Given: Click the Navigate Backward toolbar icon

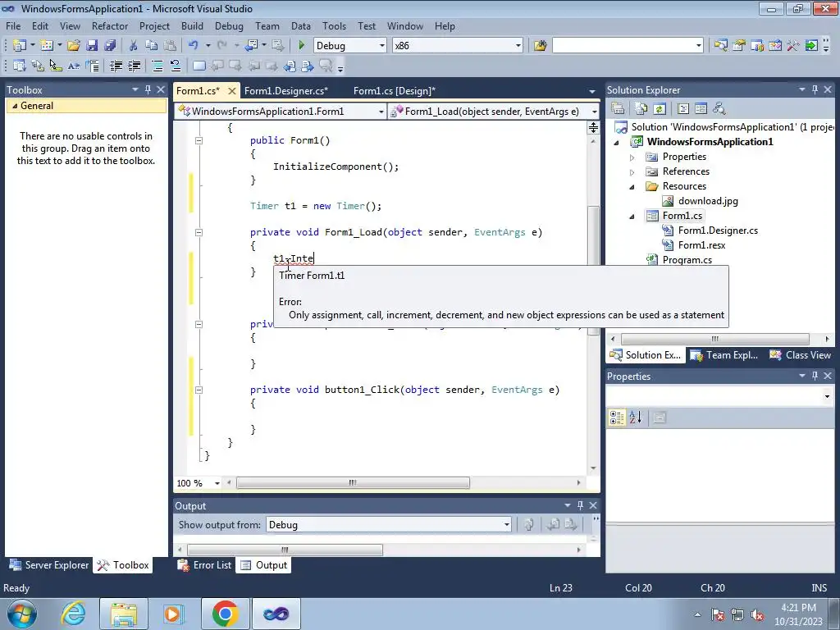Looking at the screenshot, I should coord(251,46).
